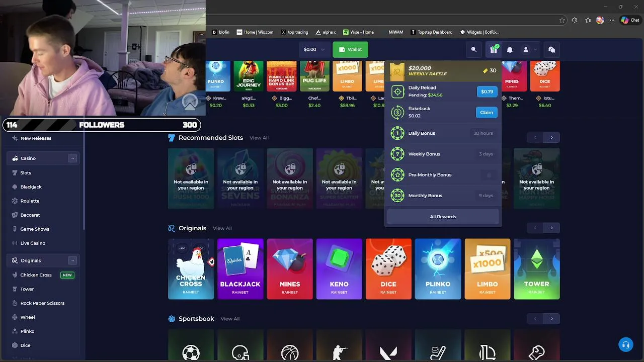Open the Topstep Dashboard bookmark

point(431,32)
